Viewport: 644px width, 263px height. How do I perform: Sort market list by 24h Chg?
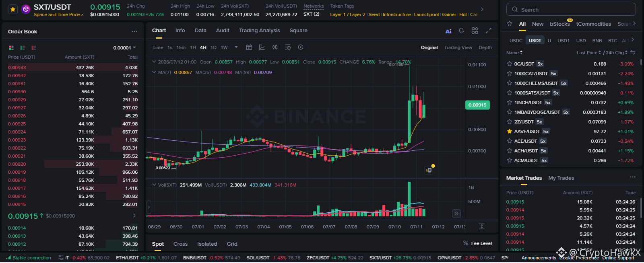(617, 53)
